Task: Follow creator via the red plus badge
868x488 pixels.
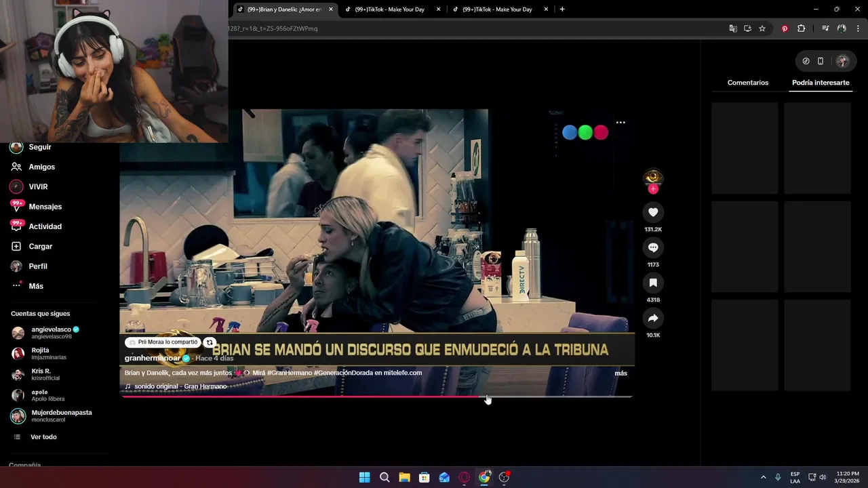Action: click(x=653, y=189)
